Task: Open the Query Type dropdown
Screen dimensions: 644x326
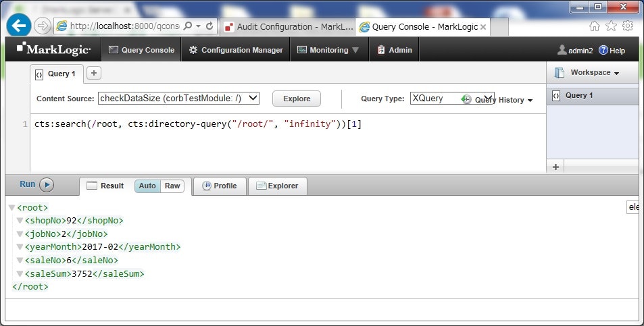Action: pyautogui.click(x=452, y=98)
